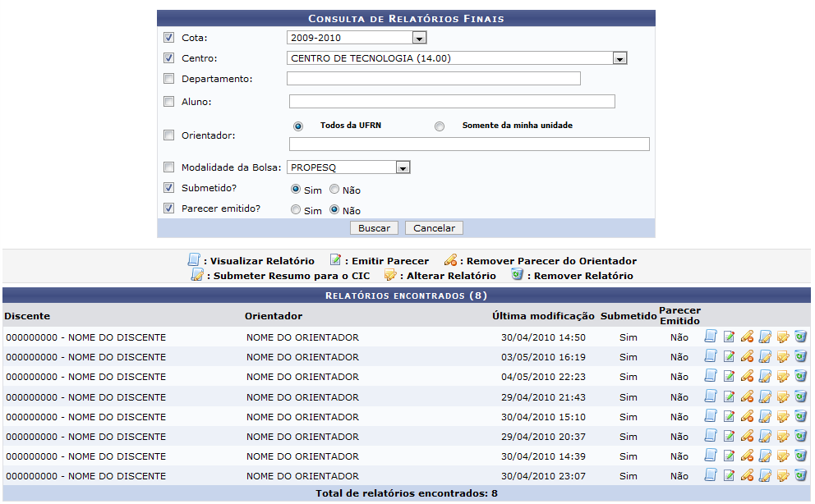Click into the Aluno text field
The height and width of the screenshot is (504, 815).
(x=452, y=102)
